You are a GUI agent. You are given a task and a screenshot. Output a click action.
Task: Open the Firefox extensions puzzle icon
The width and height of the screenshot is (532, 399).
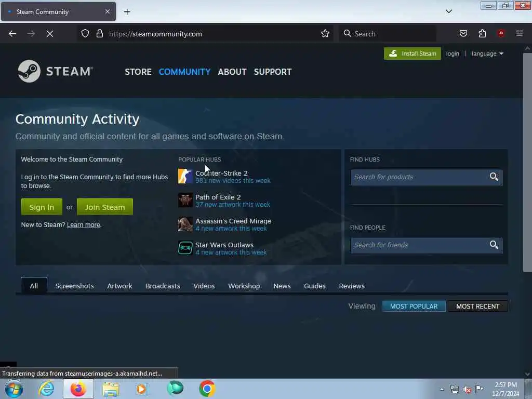[x=482, y=34]
